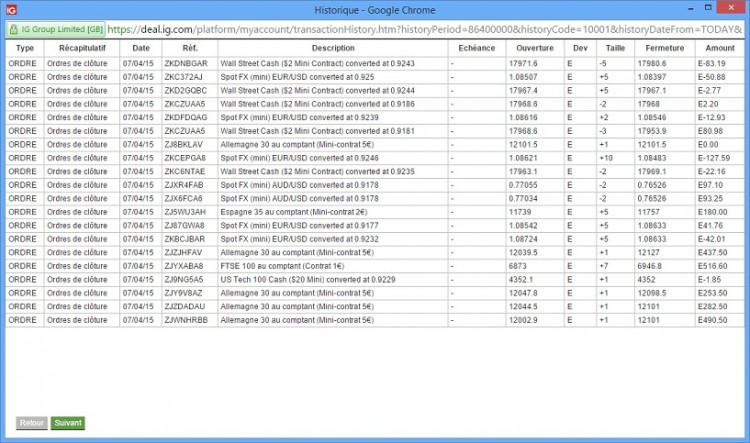Click the Date column header
The image size is (750, 443).
click(x=141, y=48)
